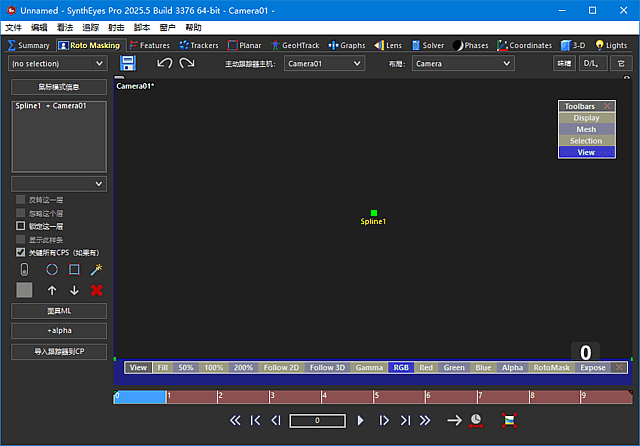640x446 pixels.
Task: Switch to the Features tab
Action: pos(149,45)
